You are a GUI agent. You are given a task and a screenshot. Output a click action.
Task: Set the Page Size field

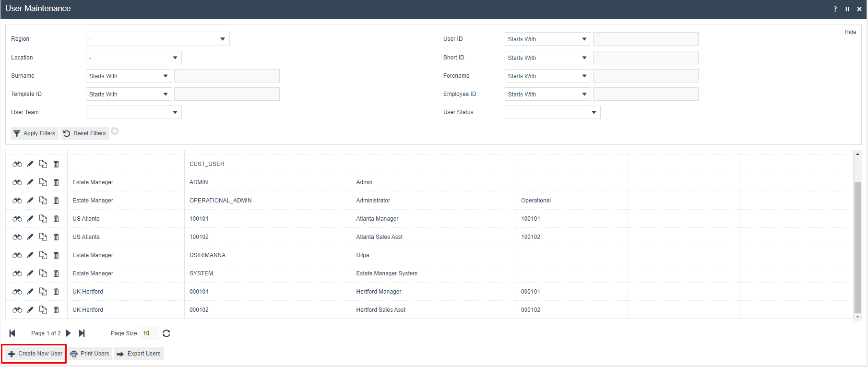(x=149, y=333)
